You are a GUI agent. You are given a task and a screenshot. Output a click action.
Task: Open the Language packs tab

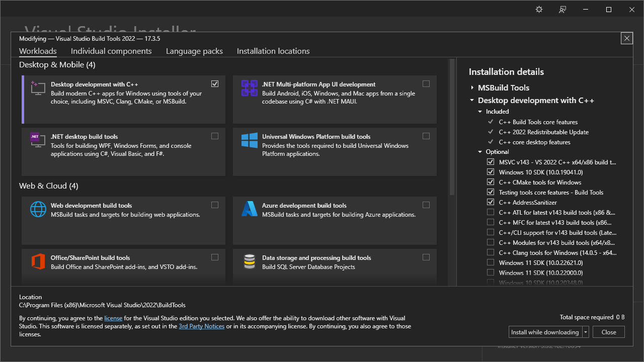coord(194,51)
